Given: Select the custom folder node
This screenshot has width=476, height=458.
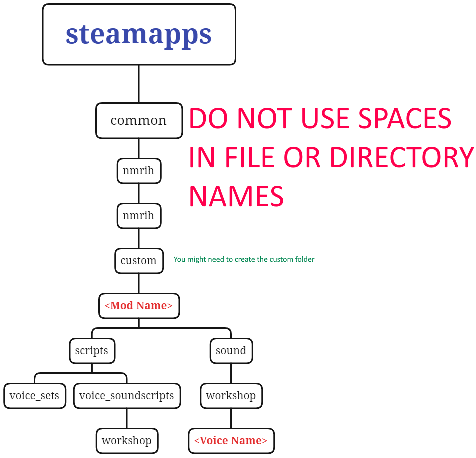Looking at the screenshot, I should point(139,260).
